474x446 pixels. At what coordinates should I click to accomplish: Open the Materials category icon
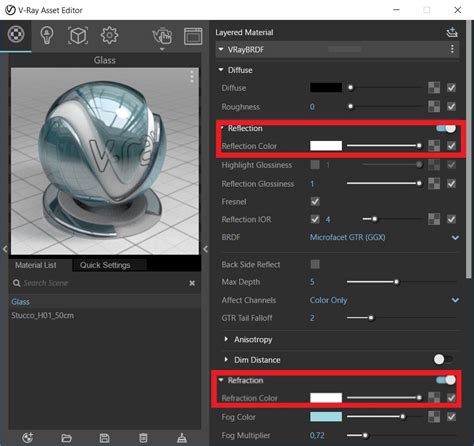(x=16, y=34)
